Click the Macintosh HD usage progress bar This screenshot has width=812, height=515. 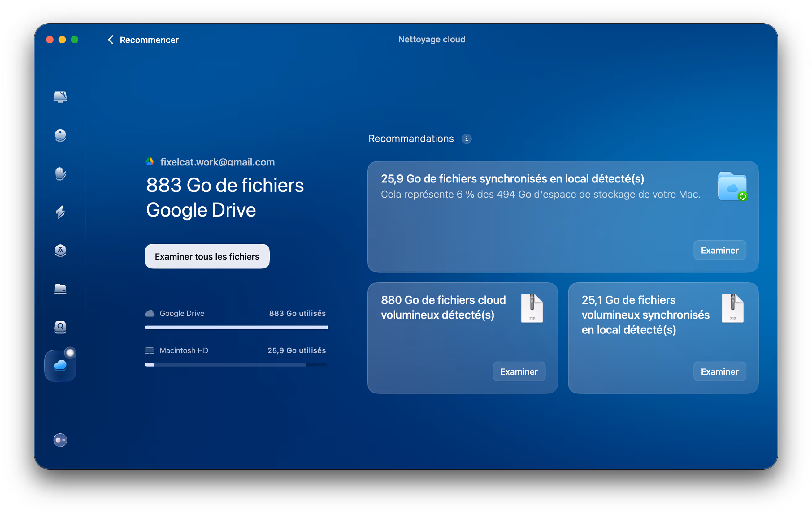pos(236,364)
